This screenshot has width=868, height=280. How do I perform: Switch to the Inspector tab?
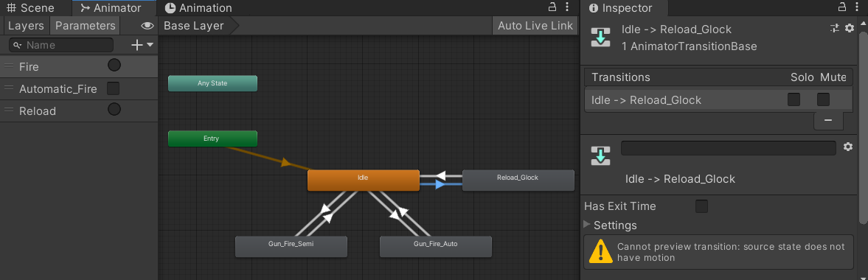620,8
